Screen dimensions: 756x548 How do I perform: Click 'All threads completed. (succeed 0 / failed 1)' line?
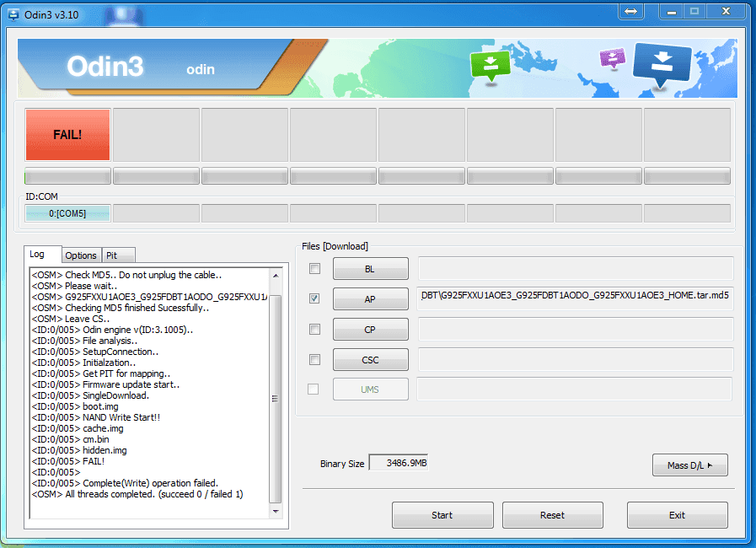pyautogui.click(x=137, y=494)
